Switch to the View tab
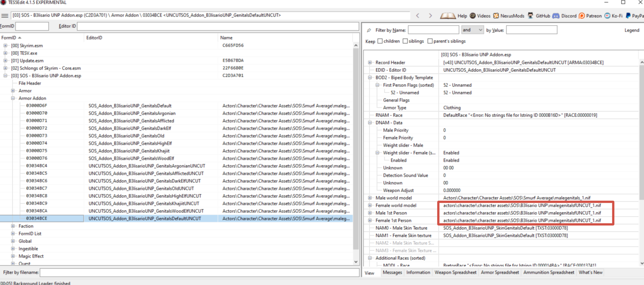This screenshot has height=285, width=644. (x=369, y=273)
